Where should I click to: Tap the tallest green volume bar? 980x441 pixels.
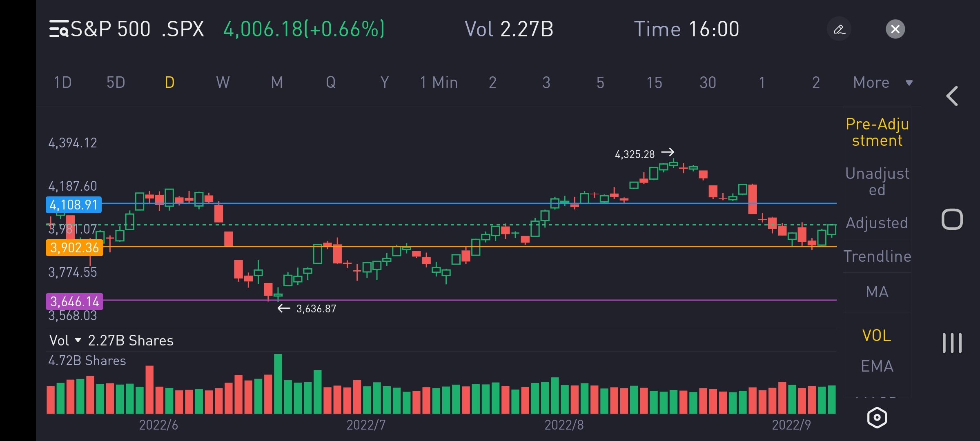coord(278,384)
